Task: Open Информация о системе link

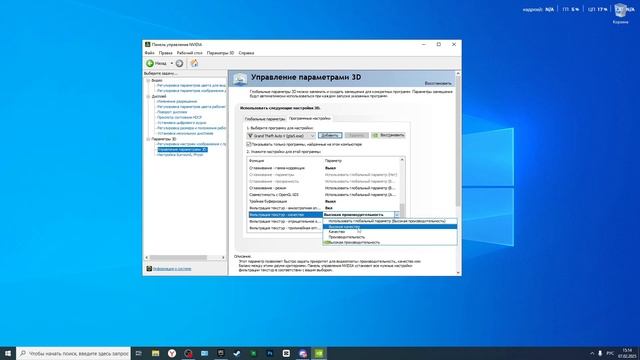Action: 172,269
